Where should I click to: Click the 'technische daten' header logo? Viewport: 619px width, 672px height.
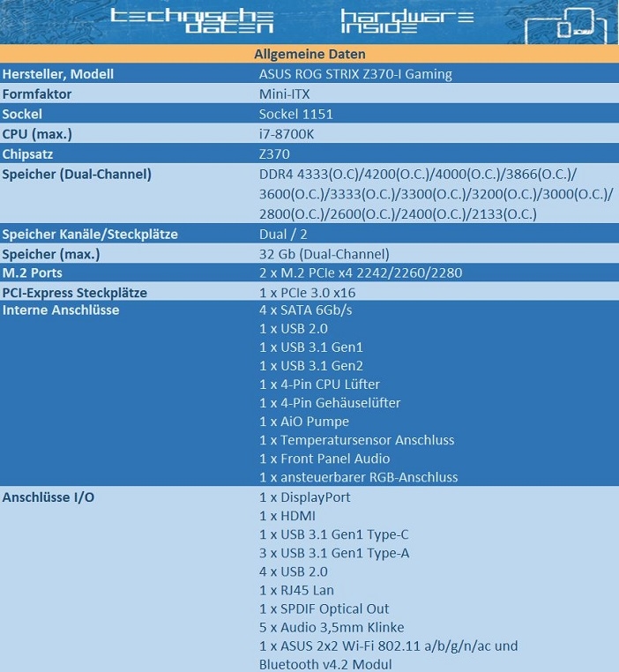pos(192,20)
